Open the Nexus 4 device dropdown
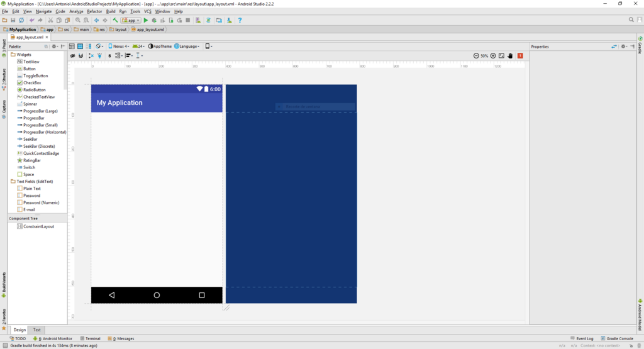 (x=119, y=47)
